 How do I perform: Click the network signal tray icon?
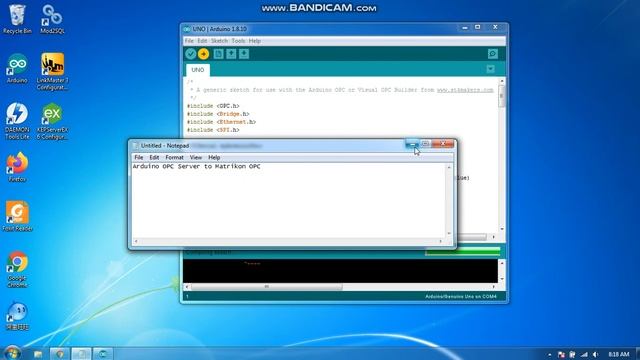point(584,355)
